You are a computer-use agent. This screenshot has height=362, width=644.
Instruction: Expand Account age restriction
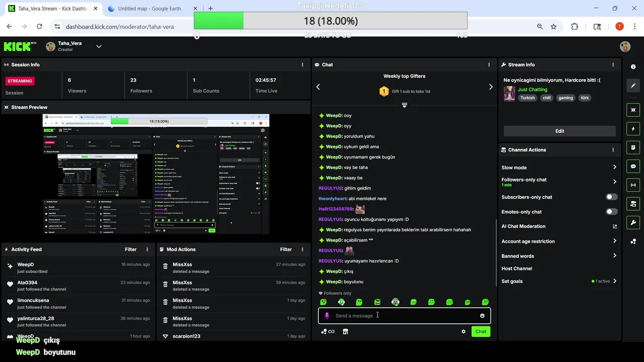point(615,241)
